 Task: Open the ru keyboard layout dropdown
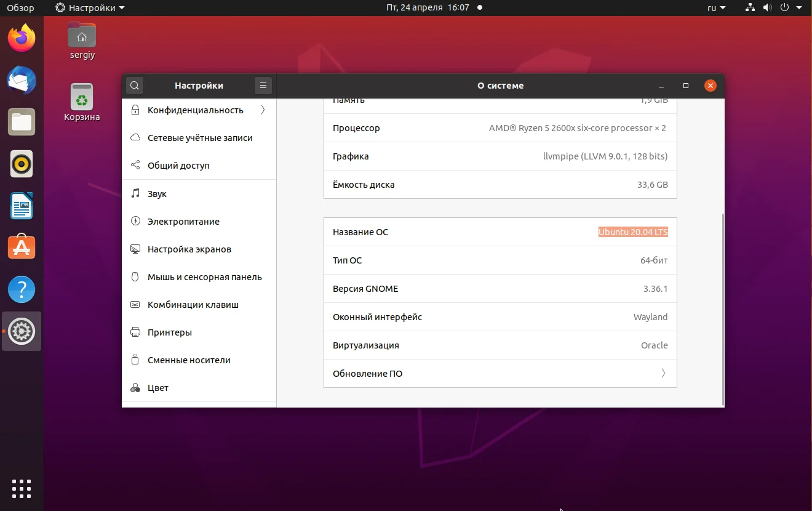[x=717, y=8]
